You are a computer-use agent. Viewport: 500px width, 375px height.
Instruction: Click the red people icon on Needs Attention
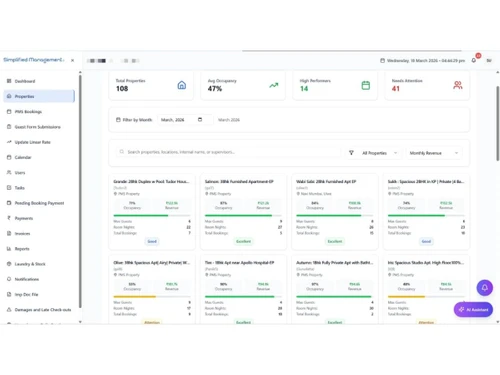pos(458,85)
